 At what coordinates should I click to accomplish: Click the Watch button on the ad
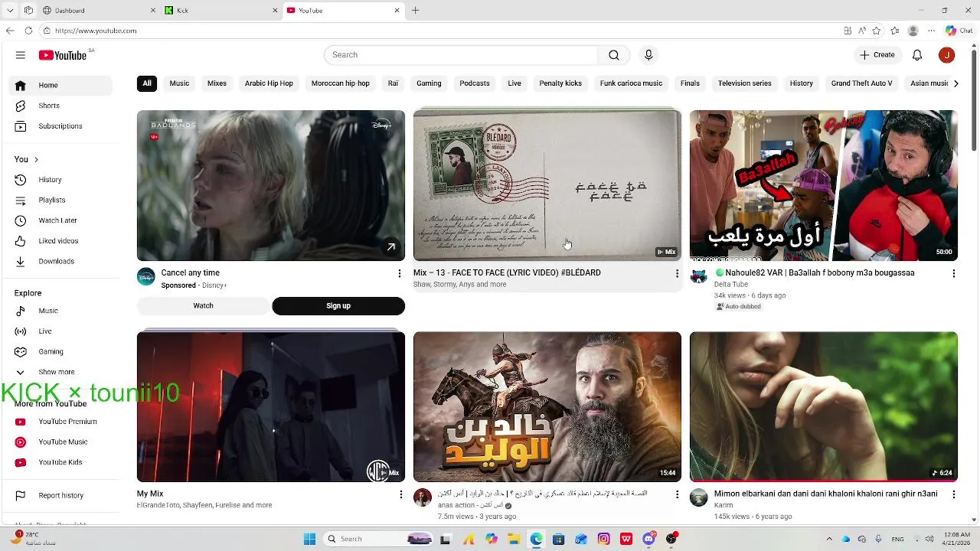point(203,306)
